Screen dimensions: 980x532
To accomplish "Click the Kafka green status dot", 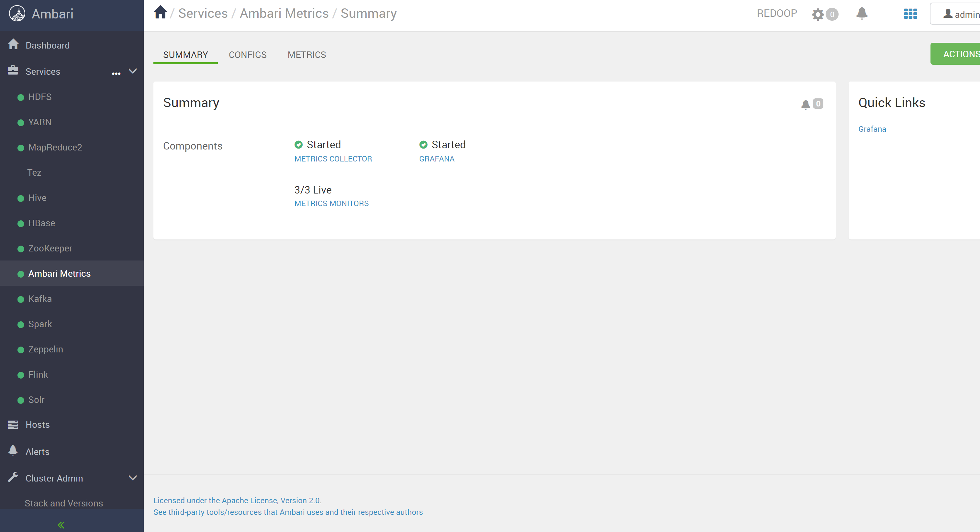I will coord(21,299).
